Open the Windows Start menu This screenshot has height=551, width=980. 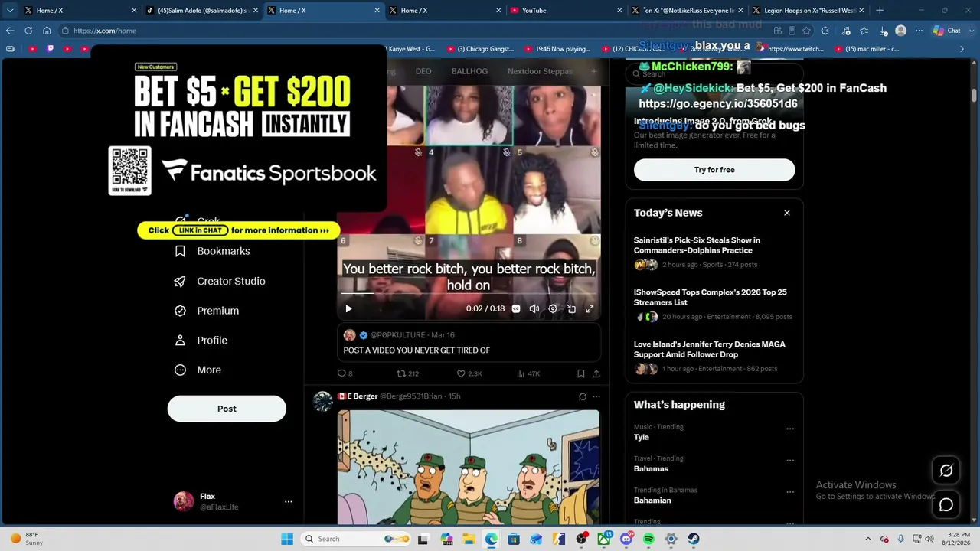point(287,539)
